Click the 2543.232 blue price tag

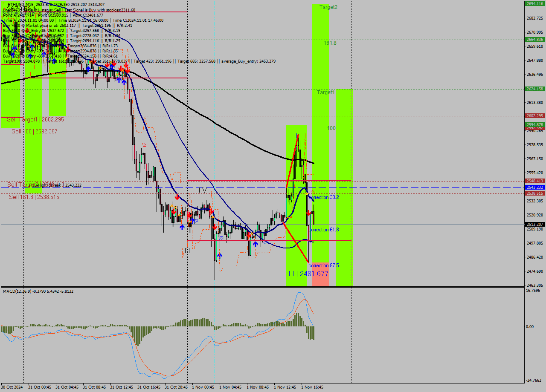534,187
